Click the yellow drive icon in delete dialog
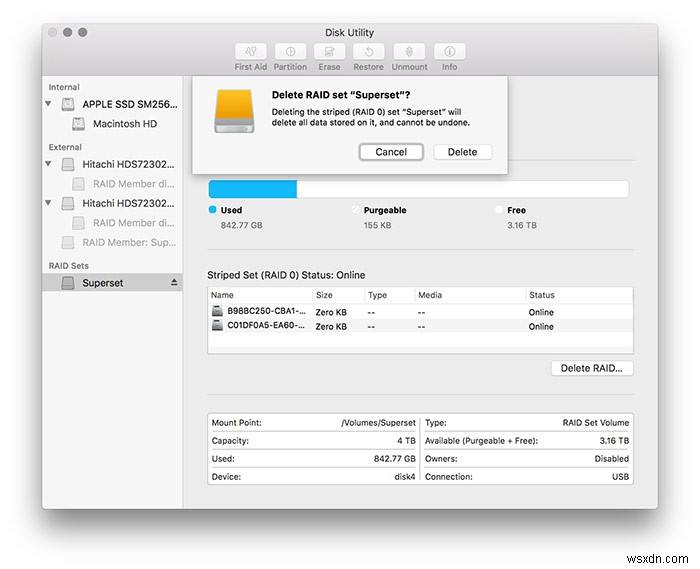700x569 pixels. (x=234, y=111)
